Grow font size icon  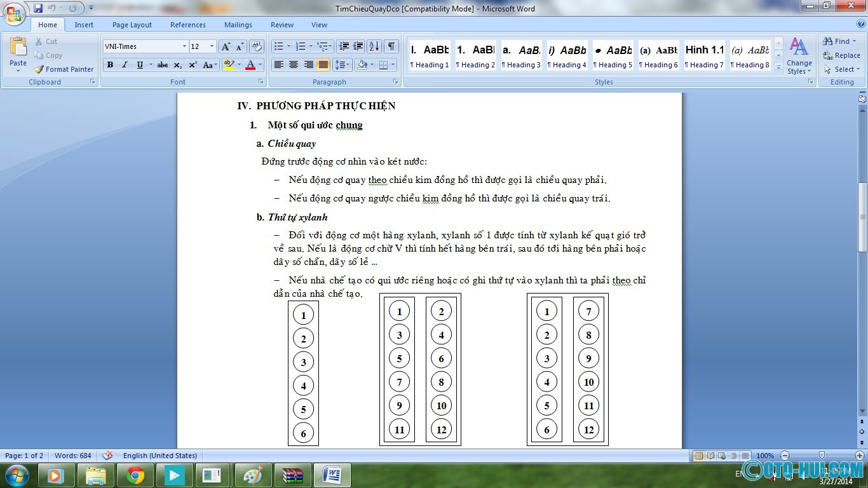tap(226, 46)
